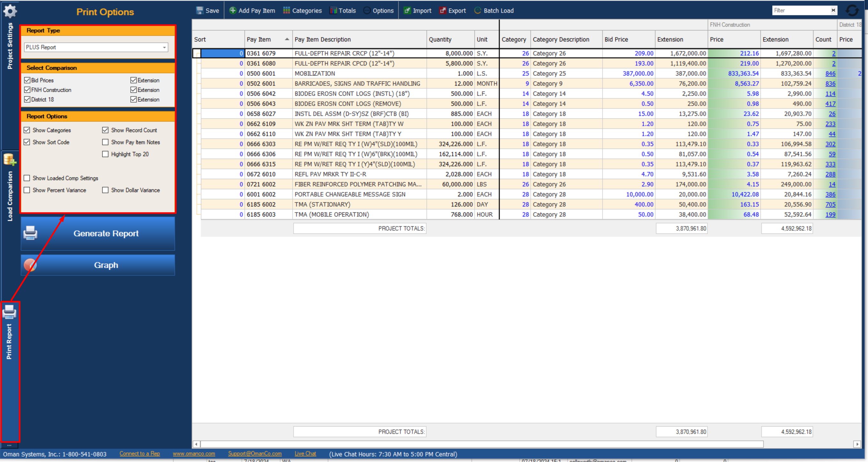The image size is (868, 462).
Task: Click the refresh icon at top right
Action: pos(852,11)
